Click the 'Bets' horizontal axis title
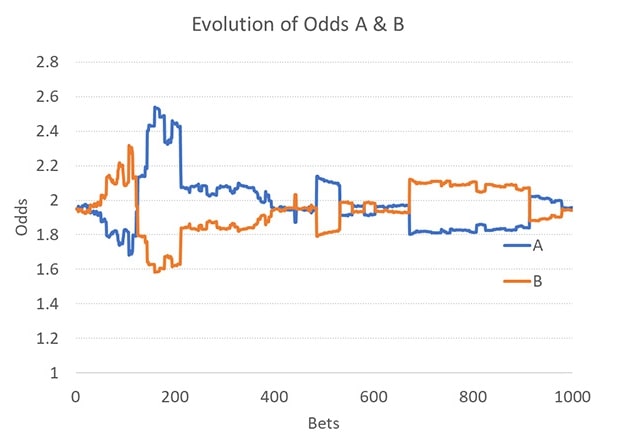Screen dimensions: 630x444 (x=323, y=422)
